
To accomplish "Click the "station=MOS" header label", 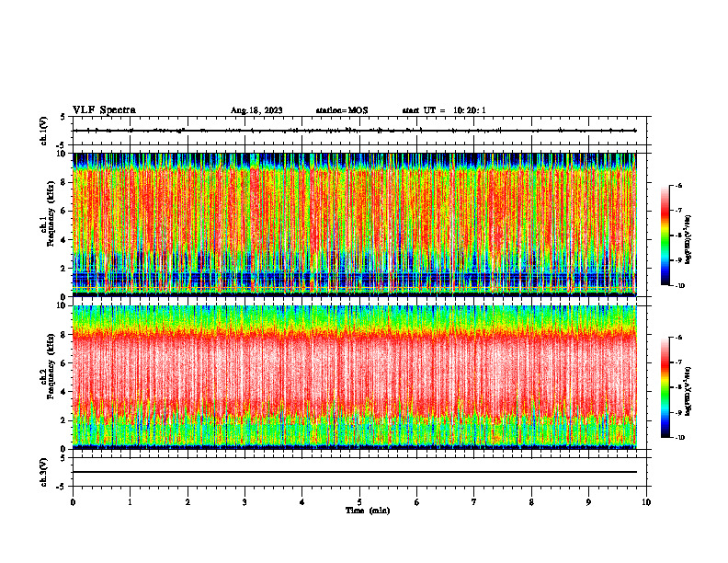I will click(342, 110).
